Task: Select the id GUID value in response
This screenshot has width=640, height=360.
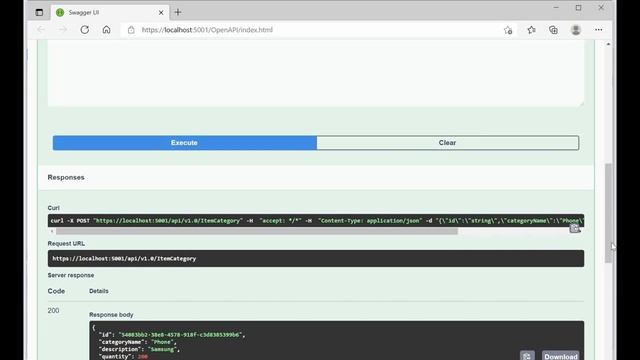Action: click(180, 335)
